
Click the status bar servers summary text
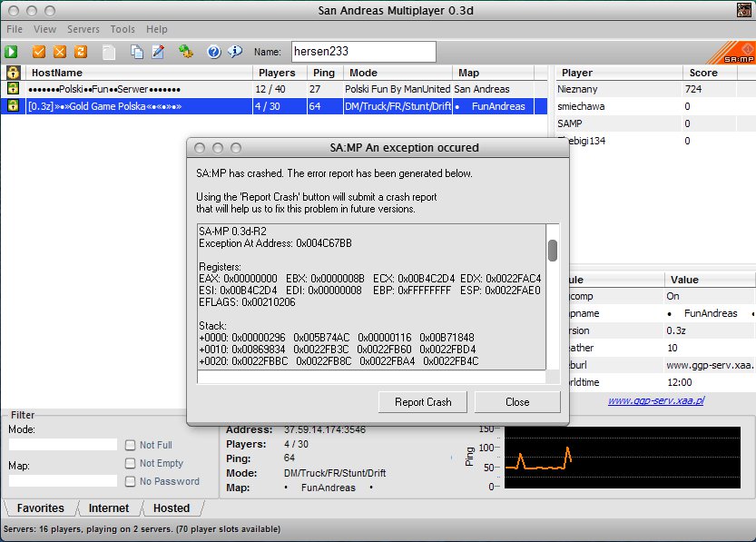[x=142, y=529]
